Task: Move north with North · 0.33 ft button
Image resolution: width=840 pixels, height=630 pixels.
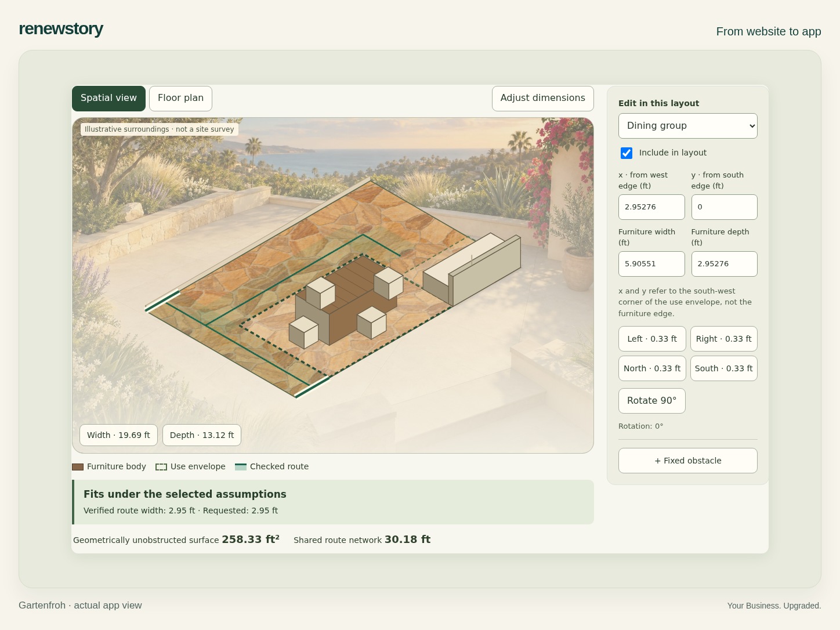Action: coord(652,368)
